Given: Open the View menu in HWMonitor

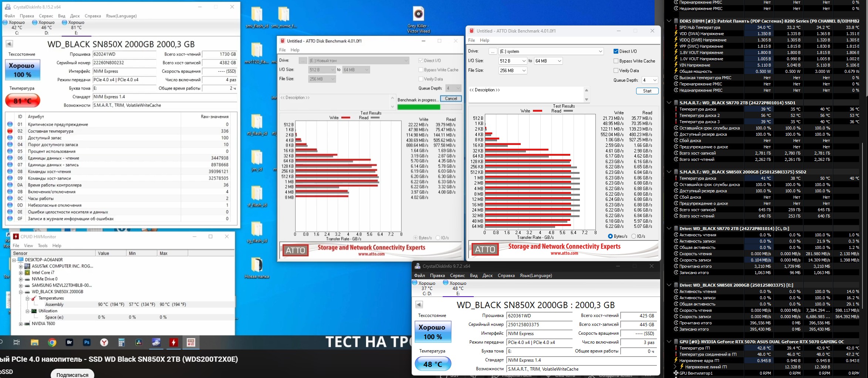Looking at the screenshot, I should [x=28, y=246].
